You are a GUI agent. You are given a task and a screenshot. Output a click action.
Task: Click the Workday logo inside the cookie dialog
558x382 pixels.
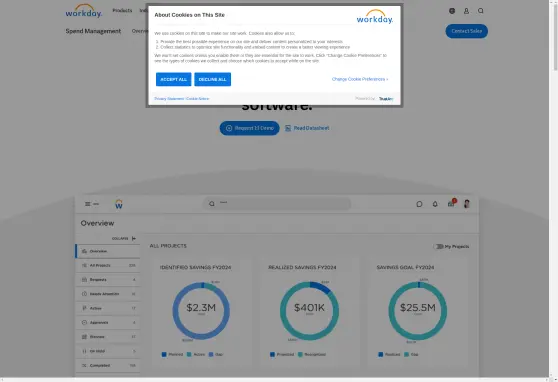(375, 17)
